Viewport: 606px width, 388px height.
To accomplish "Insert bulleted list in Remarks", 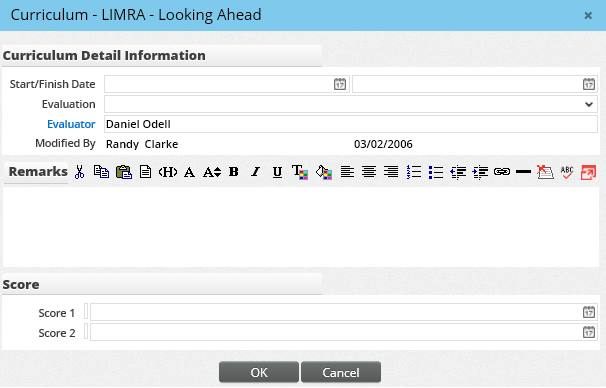I will (436, 172).
